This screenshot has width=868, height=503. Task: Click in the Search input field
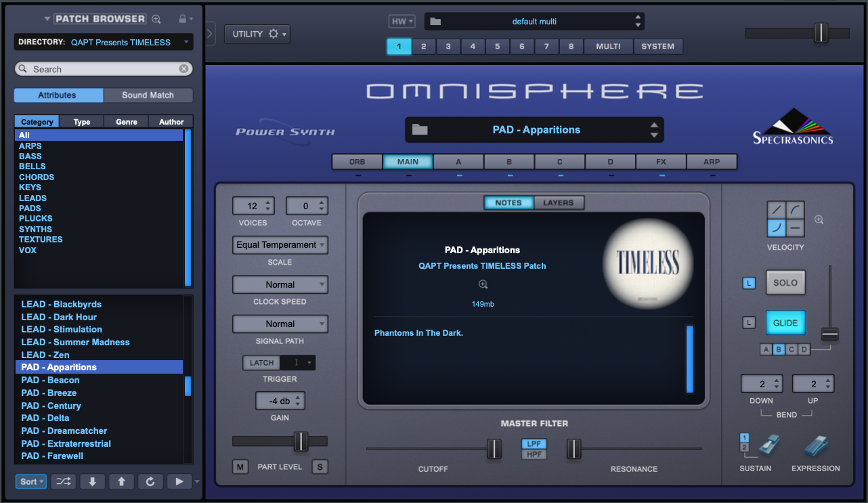point(104,69)
